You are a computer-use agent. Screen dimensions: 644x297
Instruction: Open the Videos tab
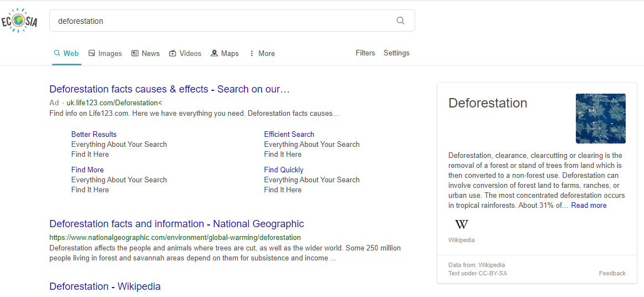tap(185, 53)
